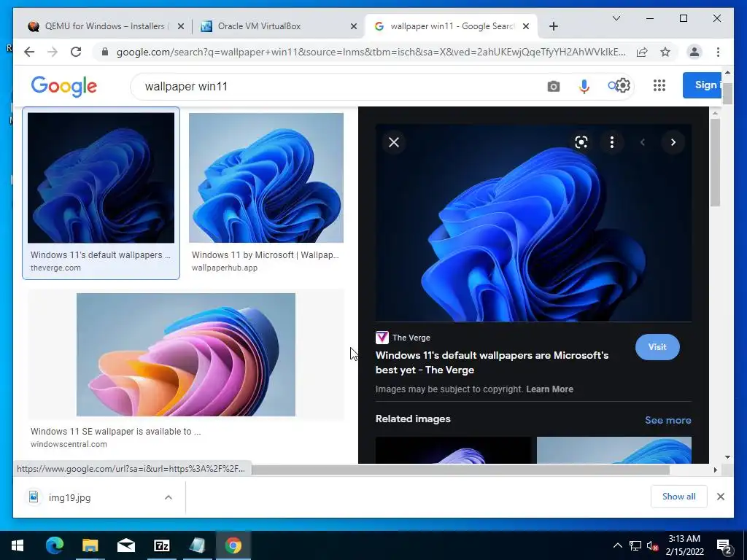Open the Chrome profile avatar menu
The width and height of the screenshot is (747, 560).
(694, 52)
